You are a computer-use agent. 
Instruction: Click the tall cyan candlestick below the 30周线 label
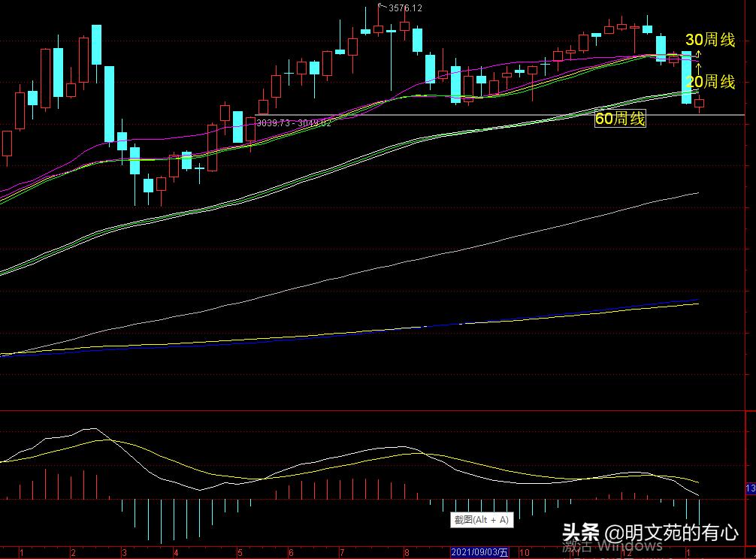pyautogui.click(x=686, y=77)
